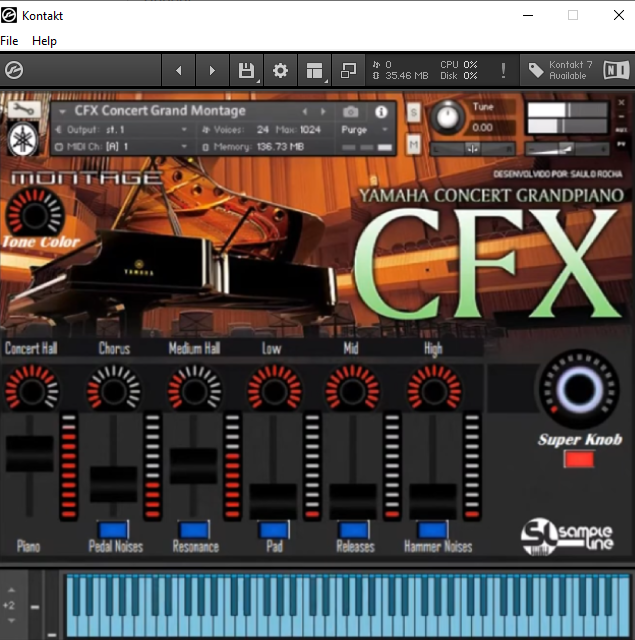Open the File menu
635x640 pixels.
(9, 41)
